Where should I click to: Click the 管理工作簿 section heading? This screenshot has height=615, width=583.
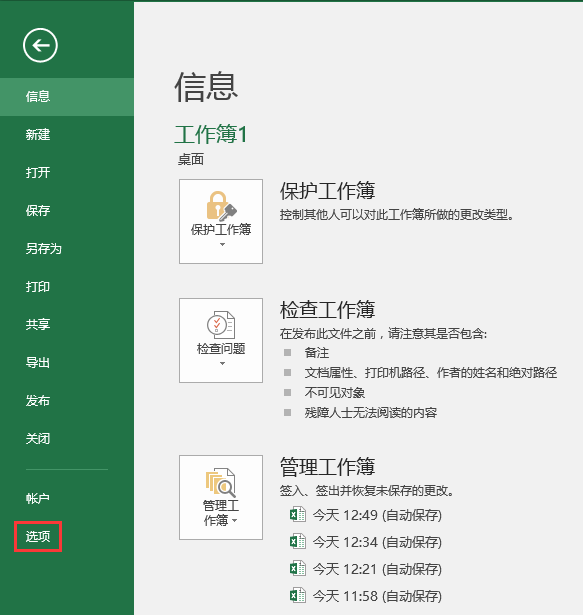[x=327, y=467]
